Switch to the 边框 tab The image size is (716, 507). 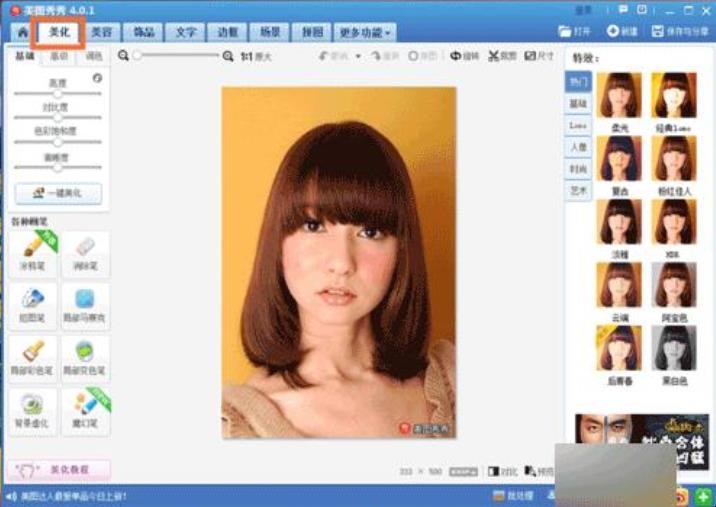[x=227, y=32]
